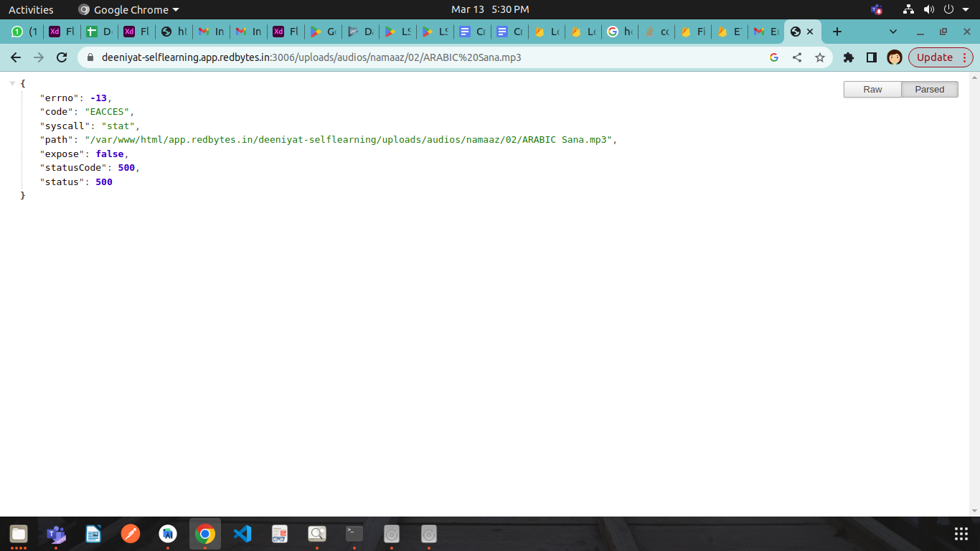Open the Google Chrome app menu

coord(129,10)
